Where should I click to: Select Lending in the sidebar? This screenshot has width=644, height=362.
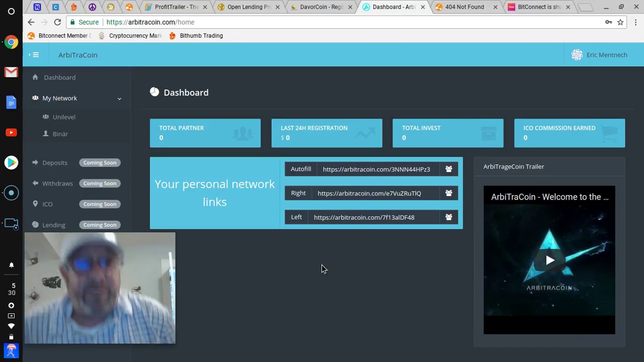point(53,225)
